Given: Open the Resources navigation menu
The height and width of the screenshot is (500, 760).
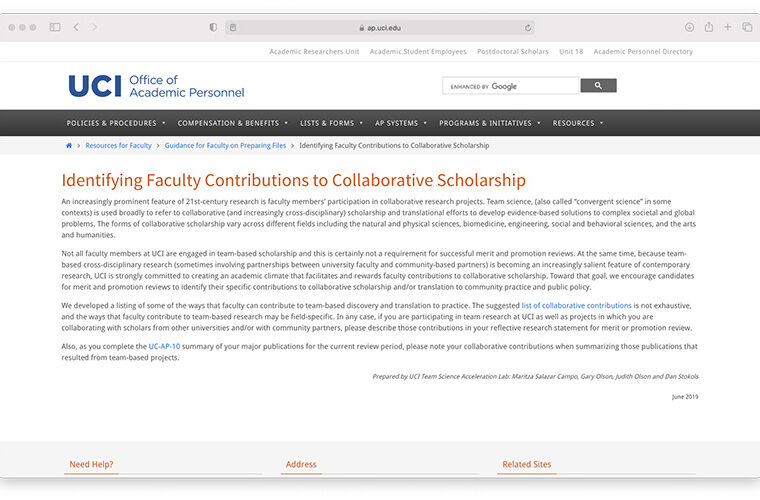Looking at the screenshot, I should [577, 123].
